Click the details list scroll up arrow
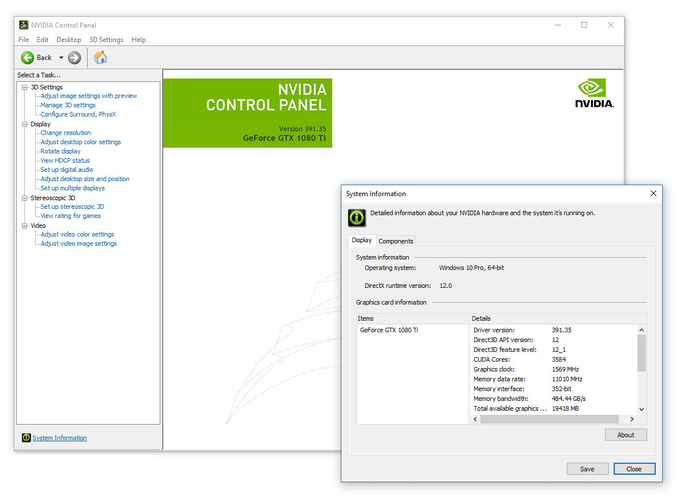The width and height of the screenshot is (680, 499). click(641, 330)
